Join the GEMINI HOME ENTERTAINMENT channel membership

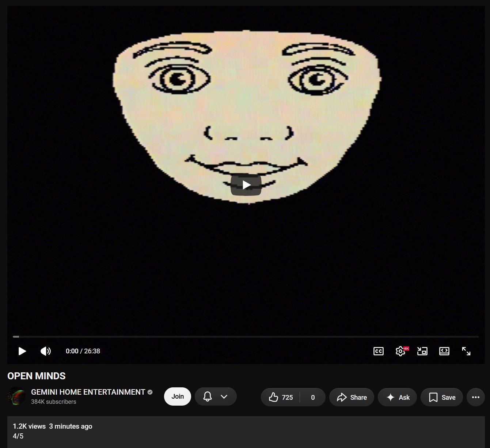pyautogui.click(x=178, y=396)
